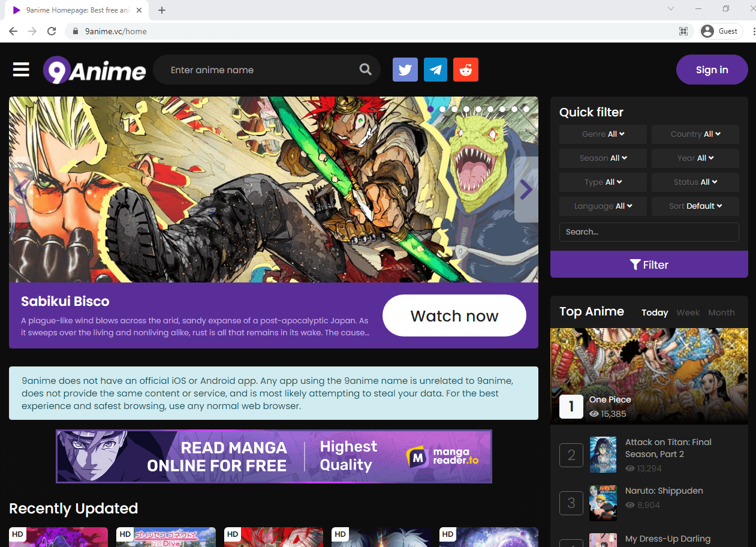Screen dimensions: 756x547
Task: Expand the Status filter dropdown
Action: (x=695, y=182)
